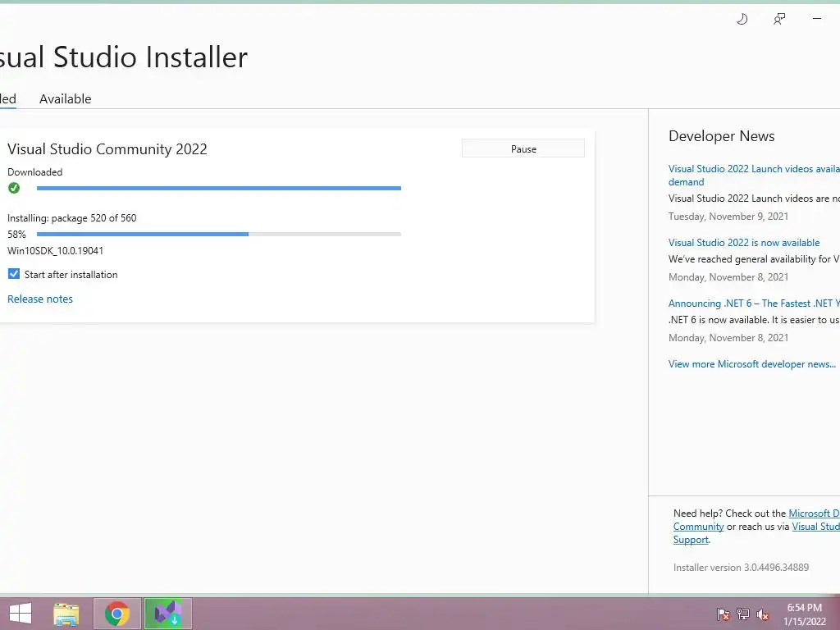Select the Visual Studio Installer taskbar icon
Viewport: 840px width, 630px height.
click(x=168, y=614)
